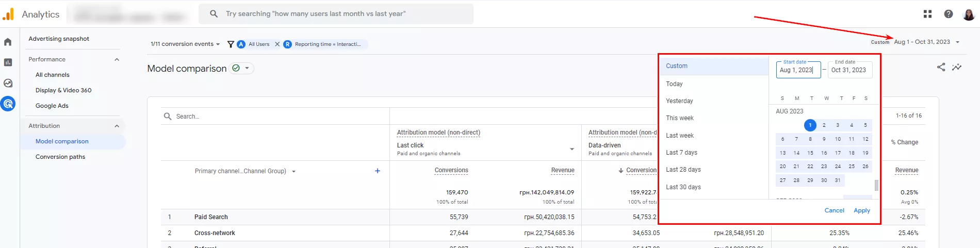Screen dimensions: 980x248
Task: Open the Model comparison status dropdown arrow
Action: click(247, 68)
